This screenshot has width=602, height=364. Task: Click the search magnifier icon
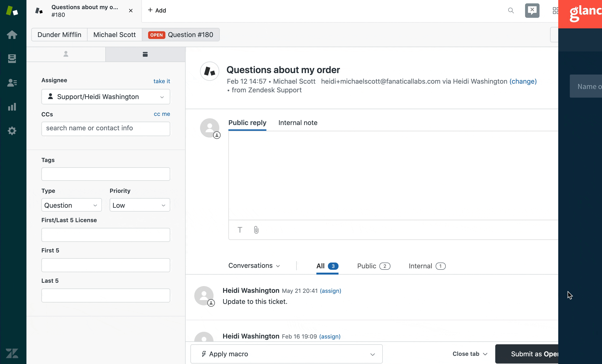click(x=511, y=11)
